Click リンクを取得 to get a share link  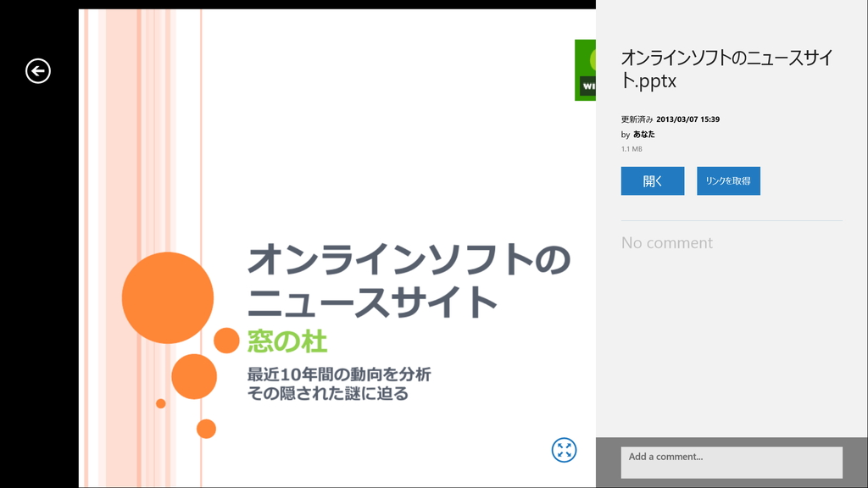tap(728, 180)
